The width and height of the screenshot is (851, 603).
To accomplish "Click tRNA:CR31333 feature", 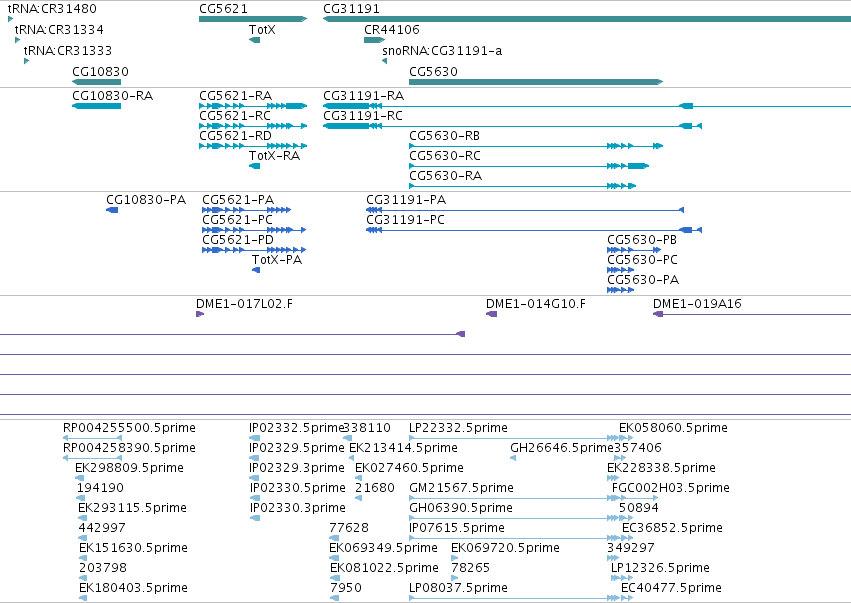I will coord(26,61).
